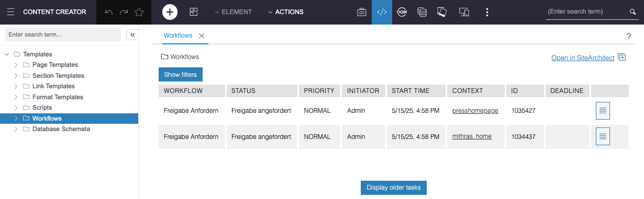This screenshot has height=199, width=644.
Task: Close the Workflows tab
Action: [202, 36]
